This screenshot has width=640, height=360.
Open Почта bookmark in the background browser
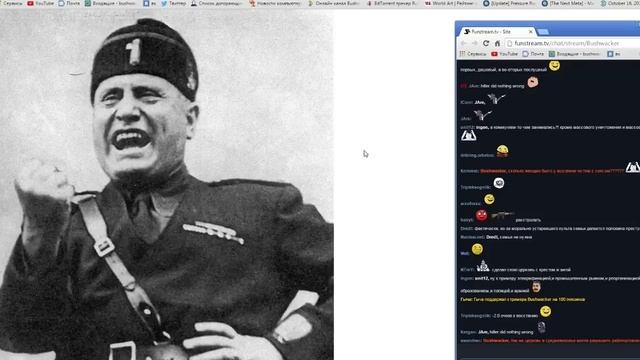point(69,3)
